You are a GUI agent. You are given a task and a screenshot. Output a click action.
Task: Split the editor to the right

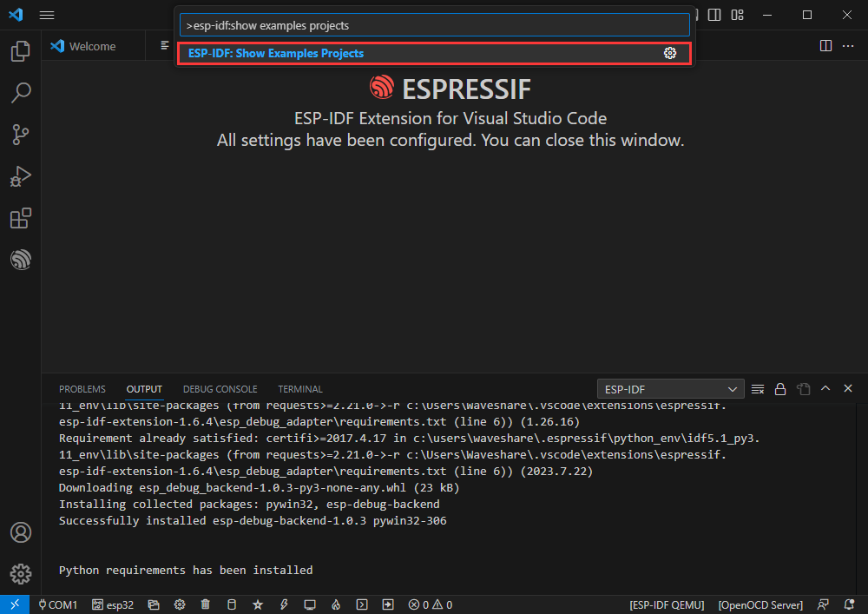[825, 46]
